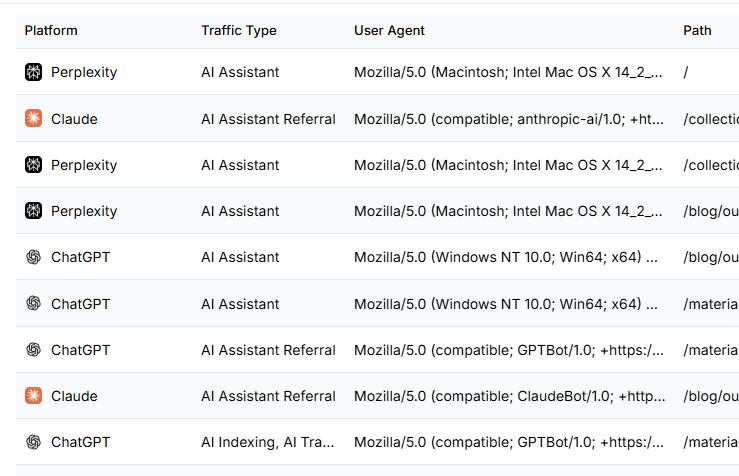Select the /materia path in the AI Indexing row
This screenshot has width=739, height=476.
[711, 442]
